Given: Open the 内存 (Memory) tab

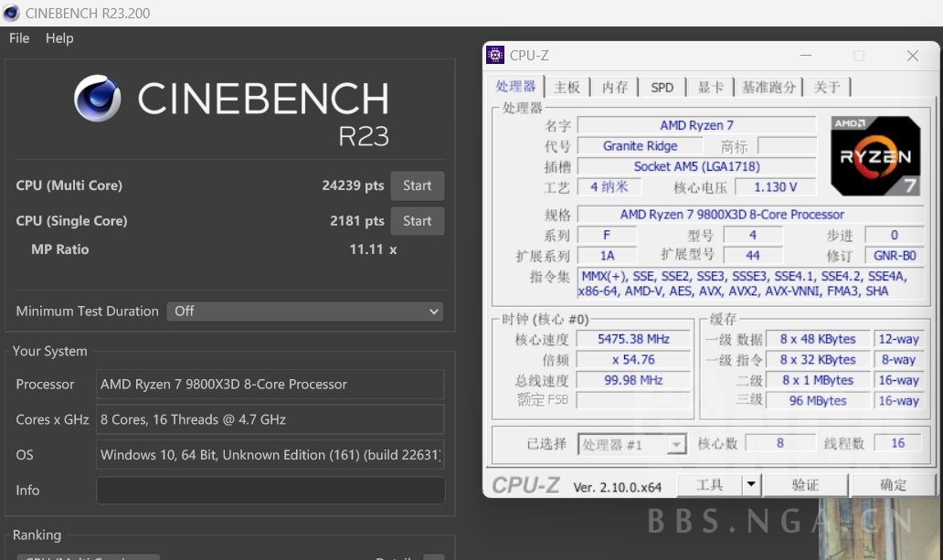Looking at the screenshot, I should [x=614, y=87].
